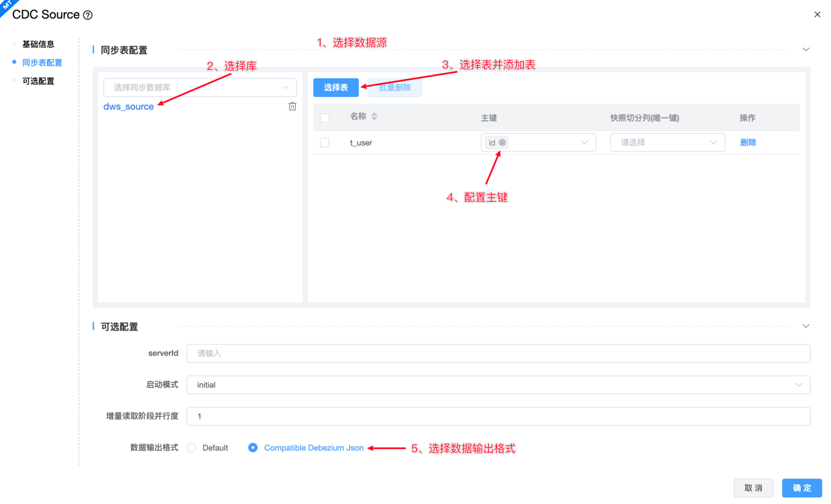This screenshot has width=831, height=504.
Task: Click the trash icon next to dws_source
Action: [292, 107]
